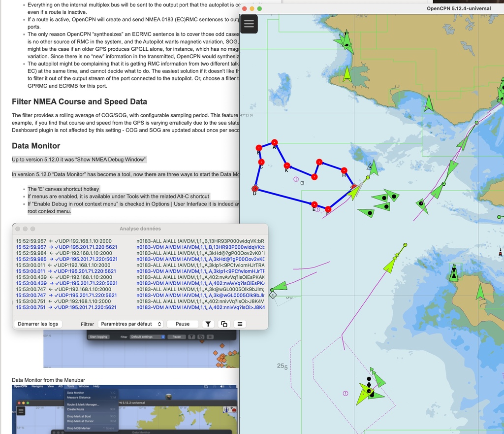504x434 pixels.
Task: Click route waypoint H marker
Action: [x=344, y=170]
